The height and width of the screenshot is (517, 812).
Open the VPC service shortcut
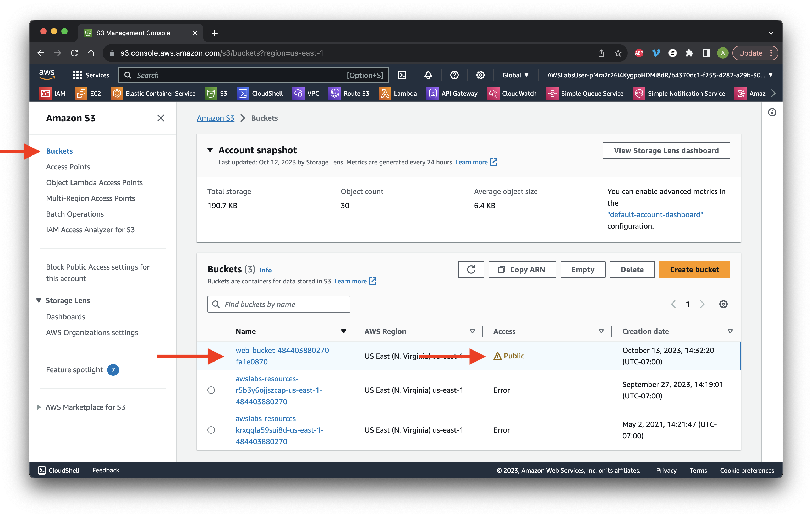pos(305,94)
